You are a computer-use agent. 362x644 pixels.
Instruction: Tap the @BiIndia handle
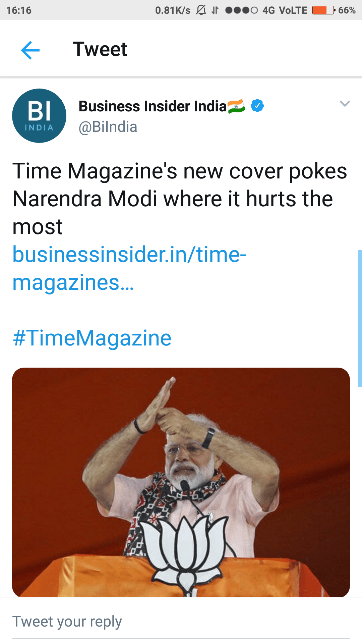point(108,127)
